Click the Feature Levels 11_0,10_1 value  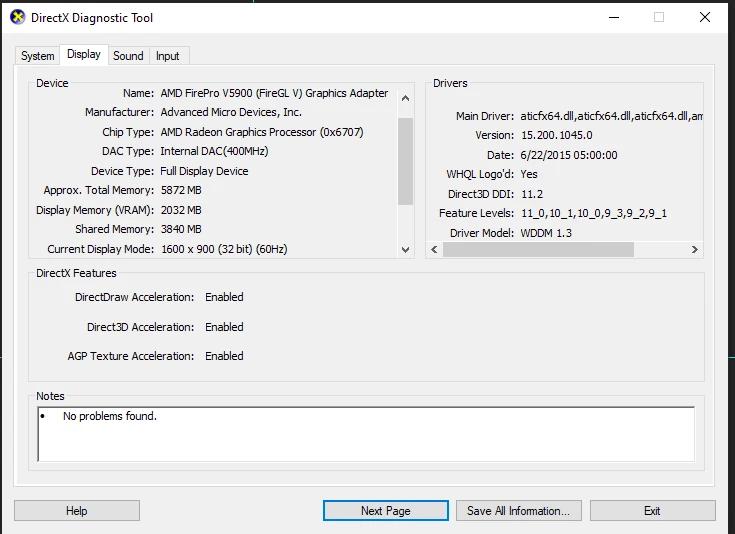593,213
